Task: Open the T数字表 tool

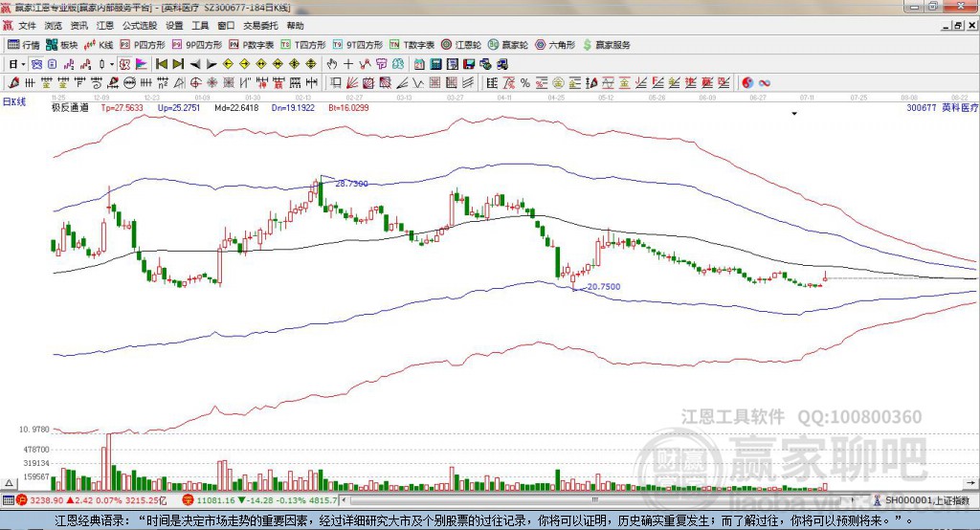Action: point(412,45)
